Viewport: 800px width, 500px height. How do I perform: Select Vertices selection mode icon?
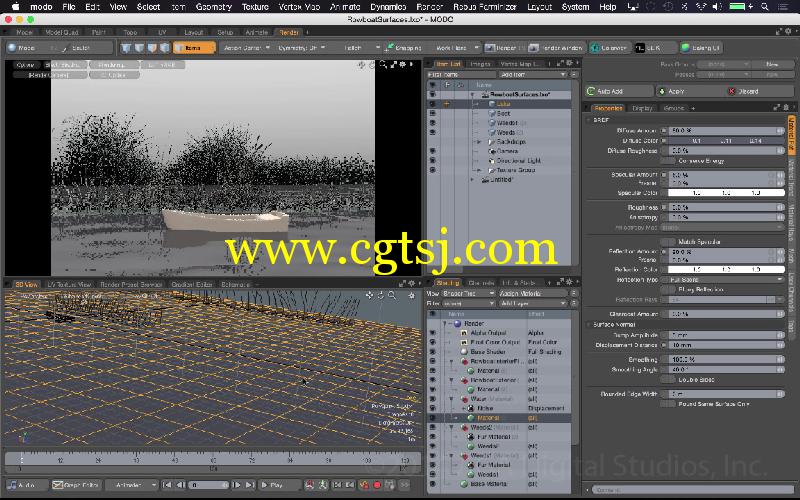coord(126,48)
